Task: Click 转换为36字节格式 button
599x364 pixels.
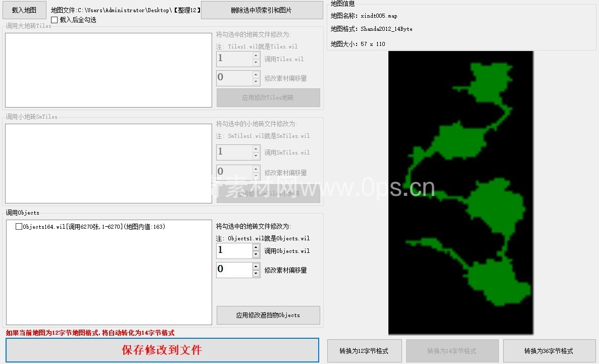Action: pos(548,351)
